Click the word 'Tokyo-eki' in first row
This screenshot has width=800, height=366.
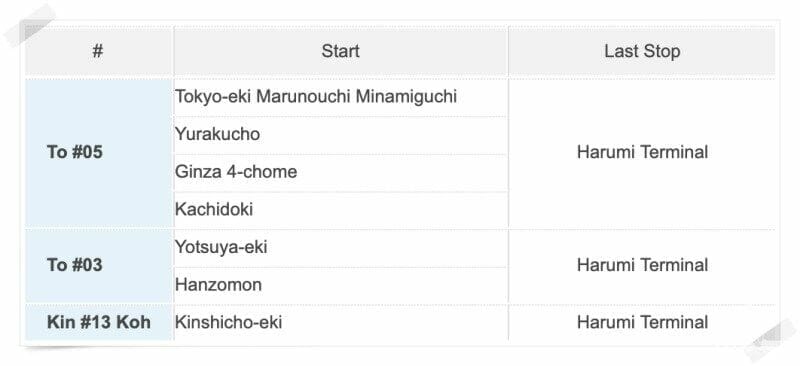click(213, 96)
